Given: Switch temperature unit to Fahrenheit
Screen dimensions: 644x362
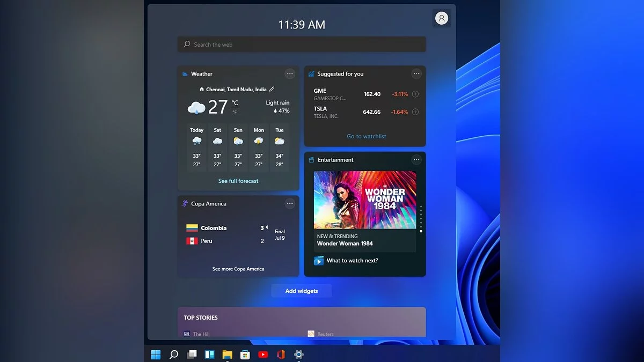Looking at the screenshot, I should [235, 112].
